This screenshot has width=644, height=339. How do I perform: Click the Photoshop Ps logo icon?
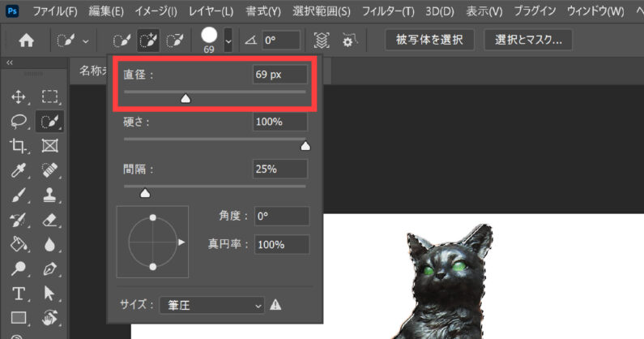[x=12, y=11]
